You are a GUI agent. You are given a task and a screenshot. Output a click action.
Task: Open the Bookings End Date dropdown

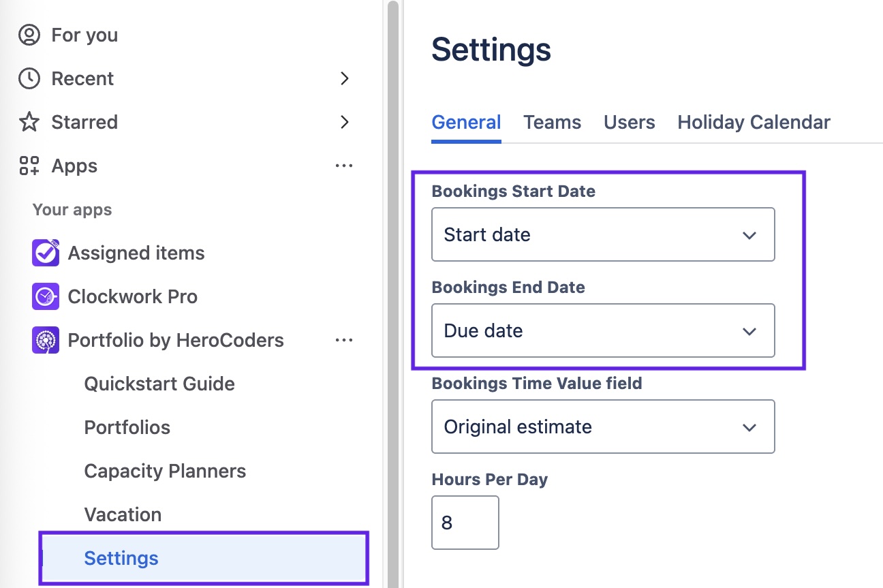click(603, 331)
